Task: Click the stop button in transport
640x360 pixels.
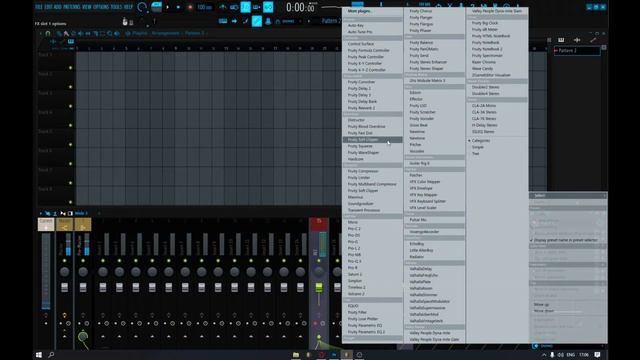Action: point(178,7)
